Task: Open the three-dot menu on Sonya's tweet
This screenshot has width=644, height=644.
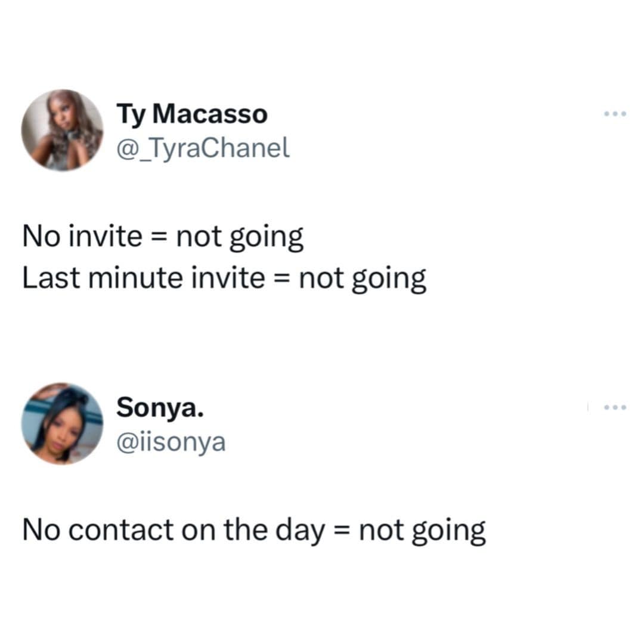Action: (x=615, y=407)
